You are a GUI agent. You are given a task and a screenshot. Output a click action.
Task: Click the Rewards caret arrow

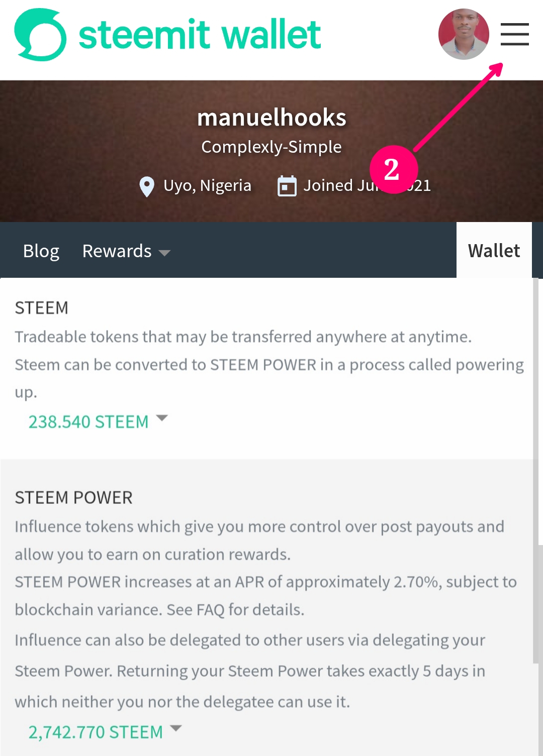(164, 253)
